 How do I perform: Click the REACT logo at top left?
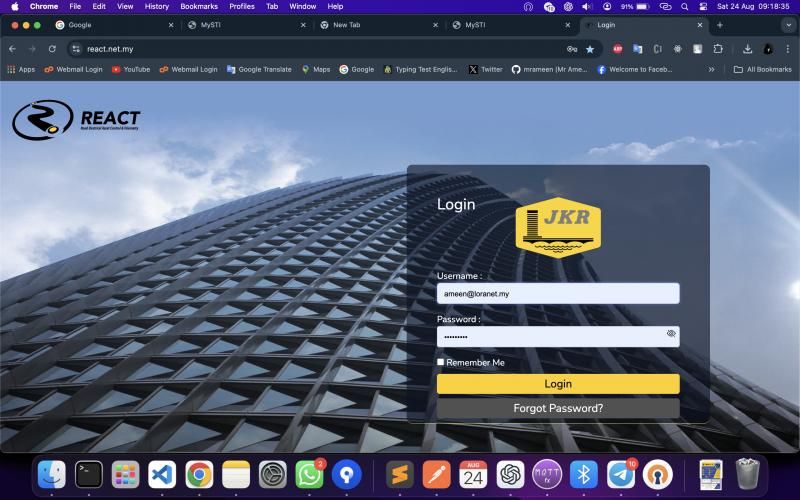coord(76,119)
